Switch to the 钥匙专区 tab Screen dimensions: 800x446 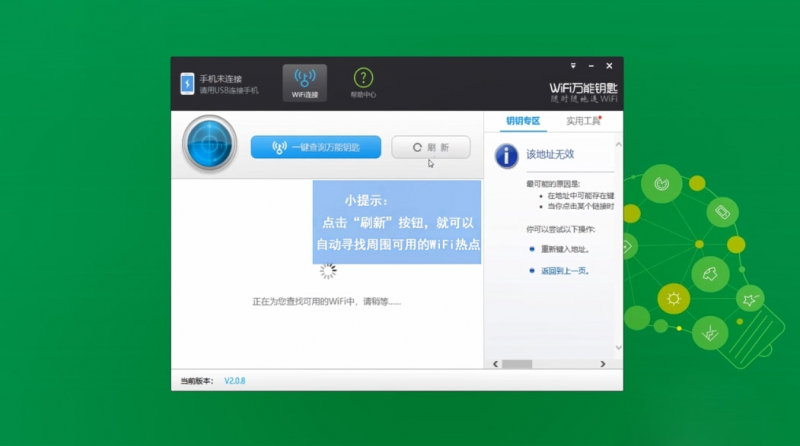point(523,121)
